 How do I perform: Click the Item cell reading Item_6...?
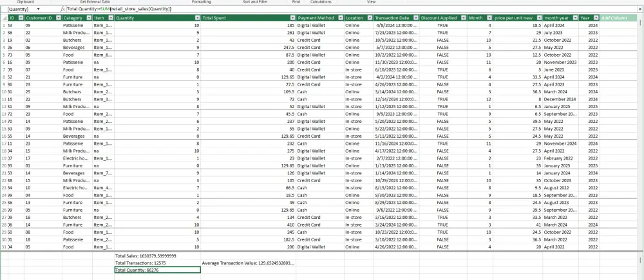[x=103, y=55]
